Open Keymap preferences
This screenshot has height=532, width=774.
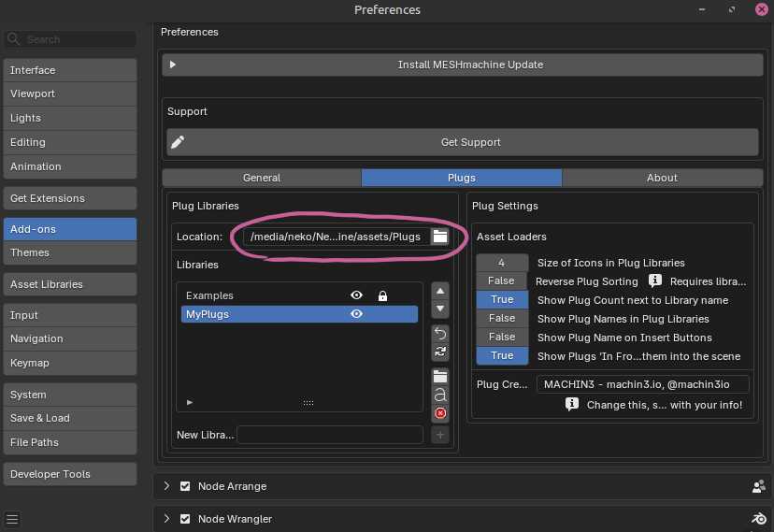click(70, 363)
